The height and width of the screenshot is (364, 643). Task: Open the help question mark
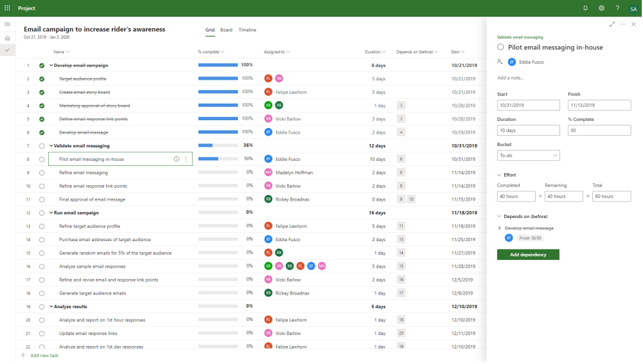(x=617, y=8)
